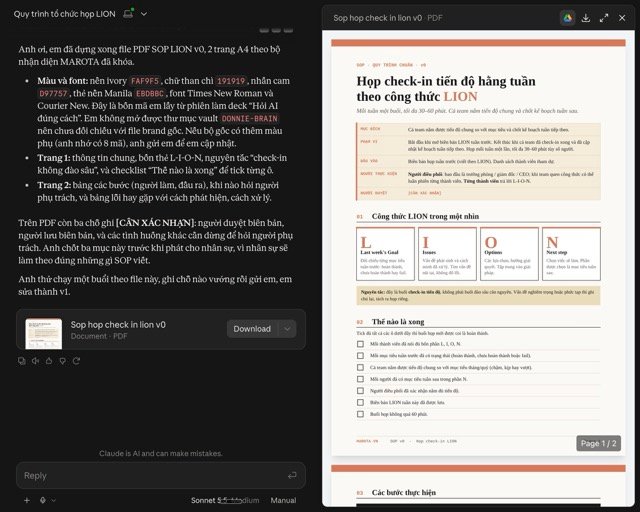Click the 'Trang 2:' bullet label

click(x=54, y=185)
